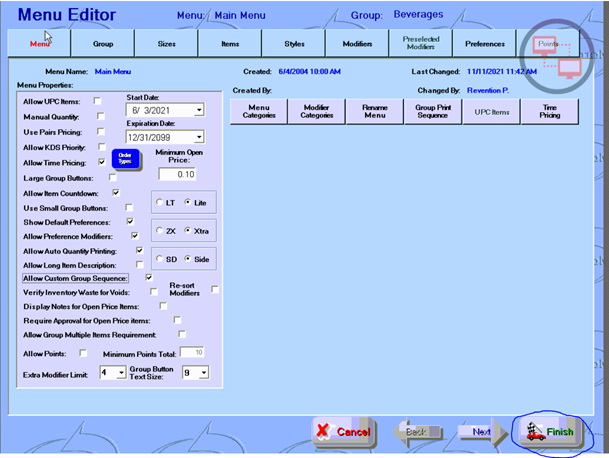Click the blue Order Types button
The width and height of the screenshot is (609, 458).
pos(126,159)
